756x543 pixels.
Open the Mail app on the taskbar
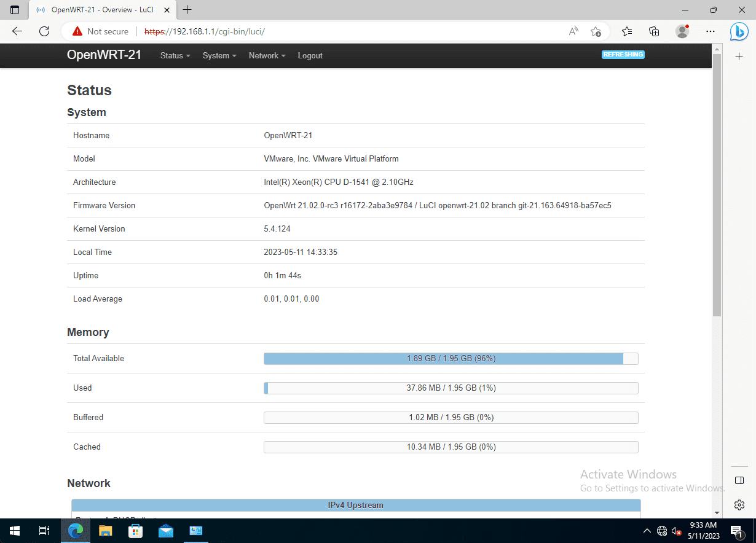point(166,531)
